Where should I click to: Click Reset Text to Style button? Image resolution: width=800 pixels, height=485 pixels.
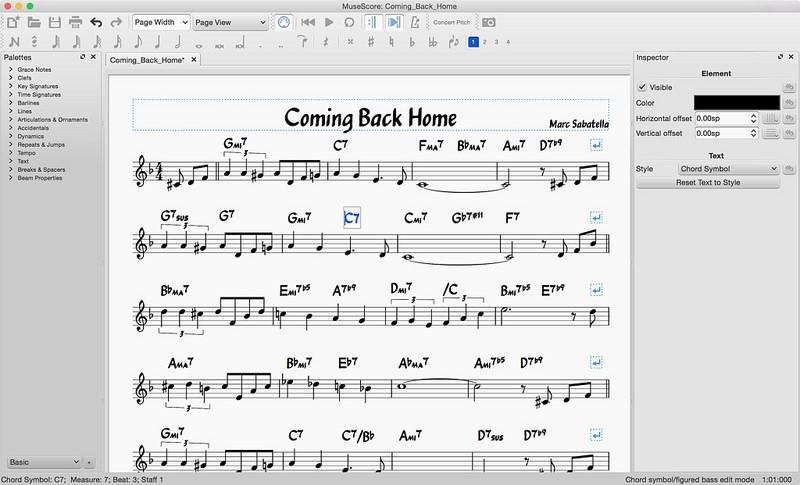708,183
